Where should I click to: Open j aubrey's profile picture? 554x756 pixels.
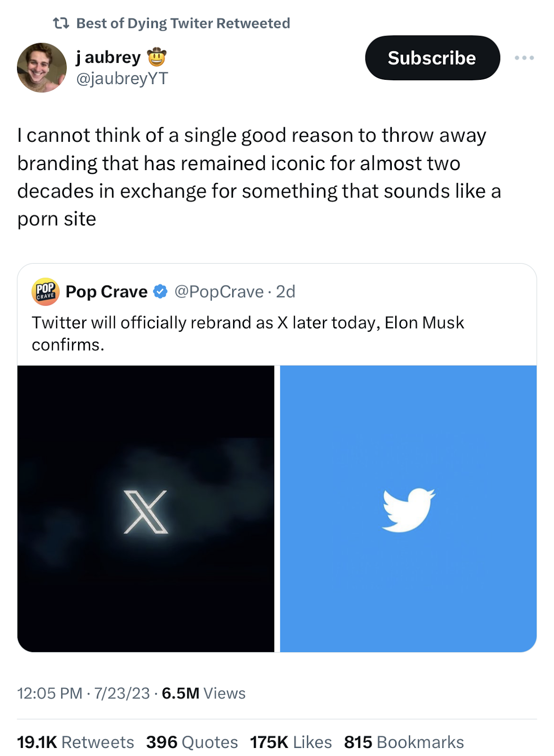tap(42, 68)
